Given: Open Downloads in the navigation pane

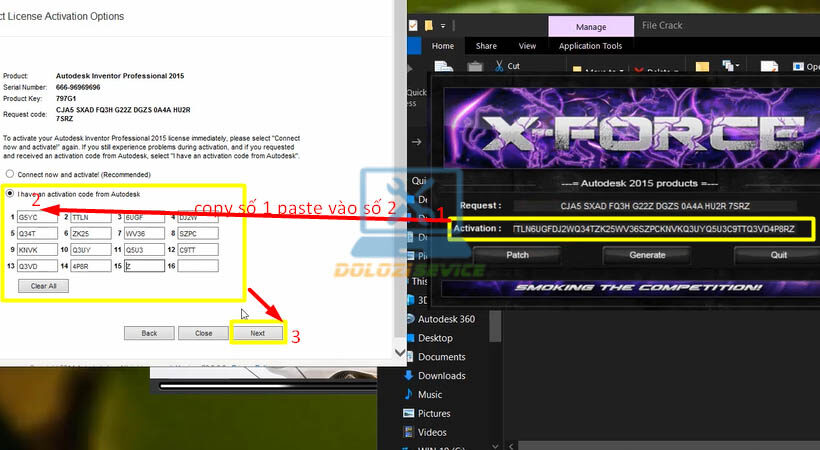Looking at the screenshot, I should pyautogui.click(x=441, y=375).
